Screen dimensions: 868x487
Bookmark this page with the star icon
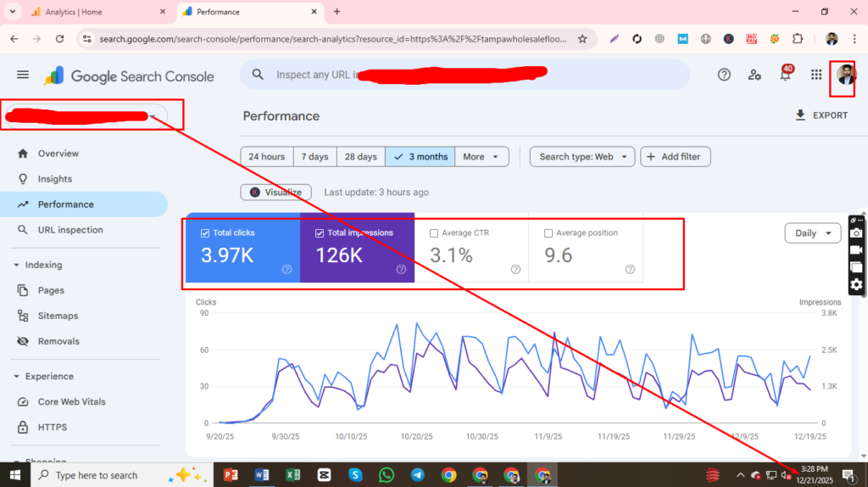pos(582,39)
